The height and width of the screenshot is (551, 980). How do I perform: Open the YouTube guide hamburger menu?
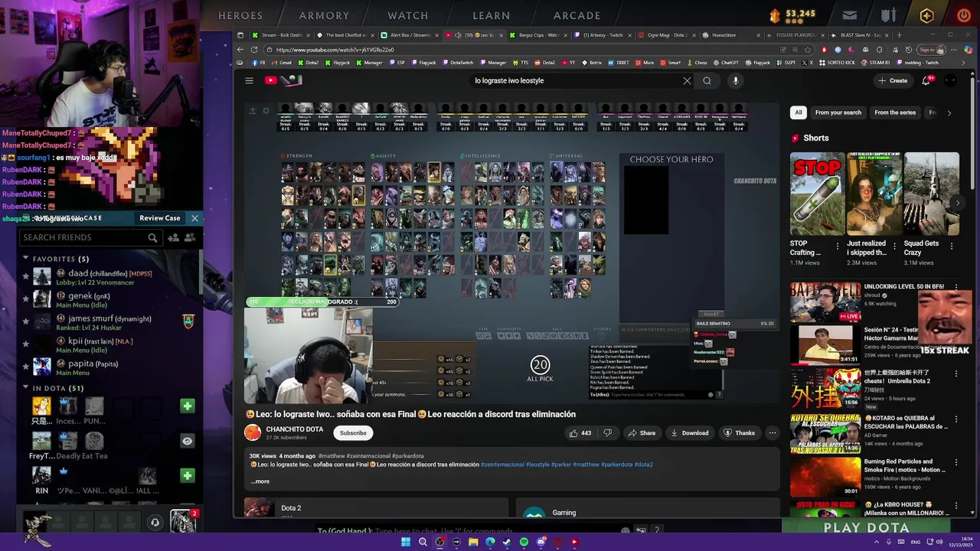[249, 80]
